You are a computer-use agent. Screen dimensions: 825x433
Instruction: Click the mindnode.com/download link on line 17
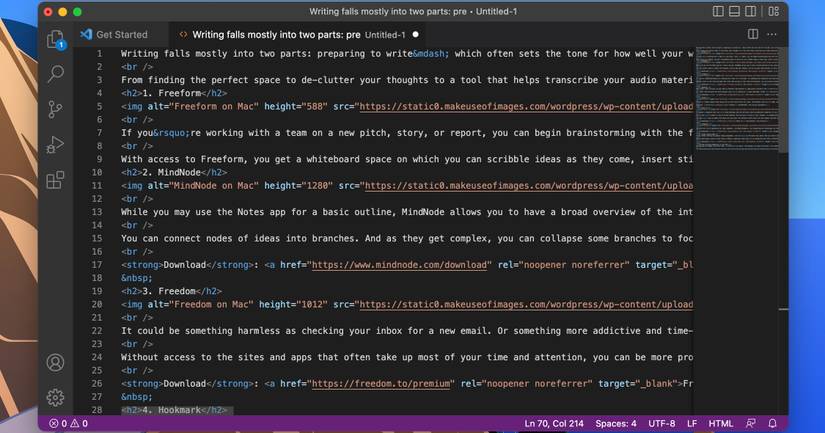tap(399, 265)
